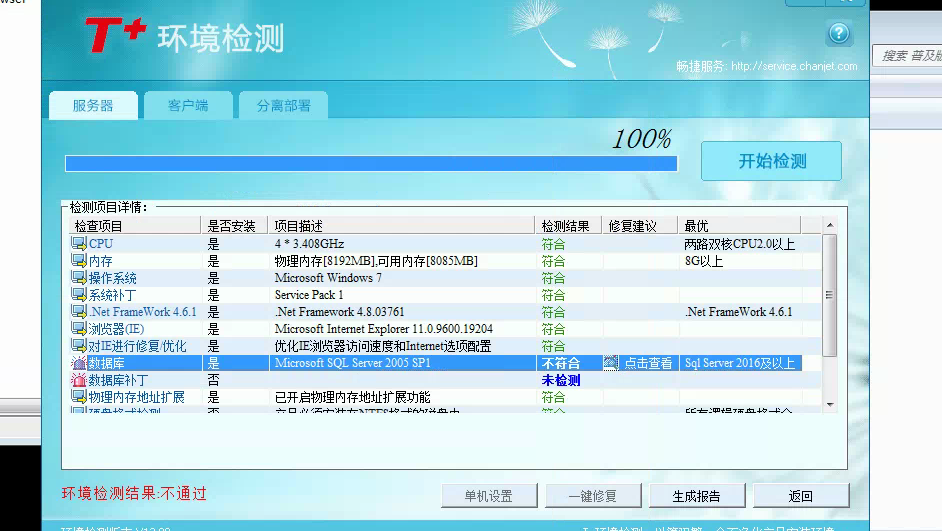The height and width of the screenshot is (531, 942).
Task: Select 数据库补丁 row label
Action: [x=118, y=380]
